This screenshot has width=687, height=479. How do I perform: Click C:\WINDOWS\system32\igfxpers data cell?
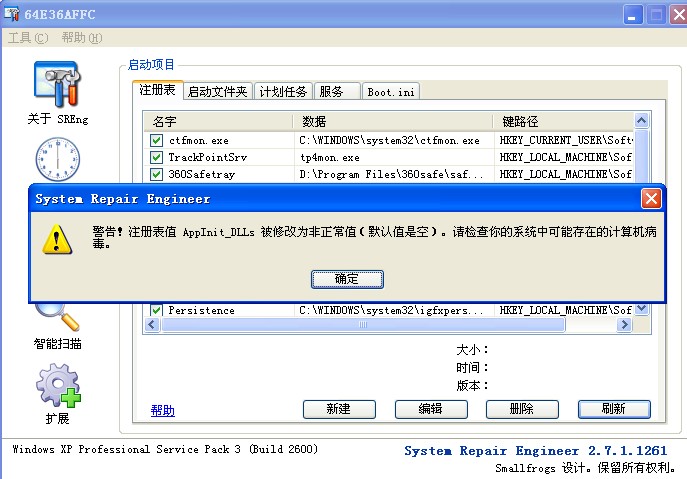pos(391,310)
